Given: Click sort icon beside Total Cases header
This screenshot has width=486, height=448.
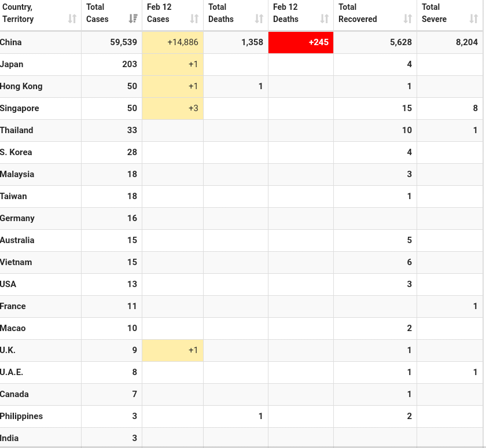Looking at the screenshot, I should click(133, 19).
